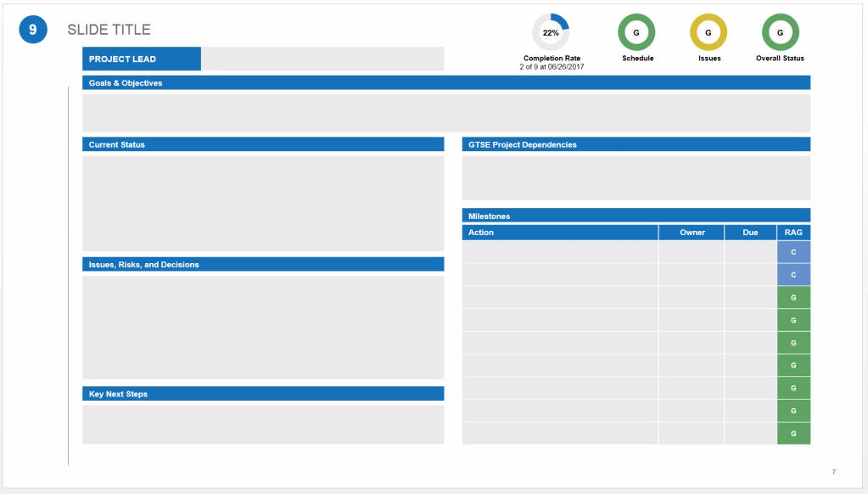The height and width of the screenshot is (494, 868).
Task: Select the 22% completion rate donut chart
Action: click(x=551, y=32)
